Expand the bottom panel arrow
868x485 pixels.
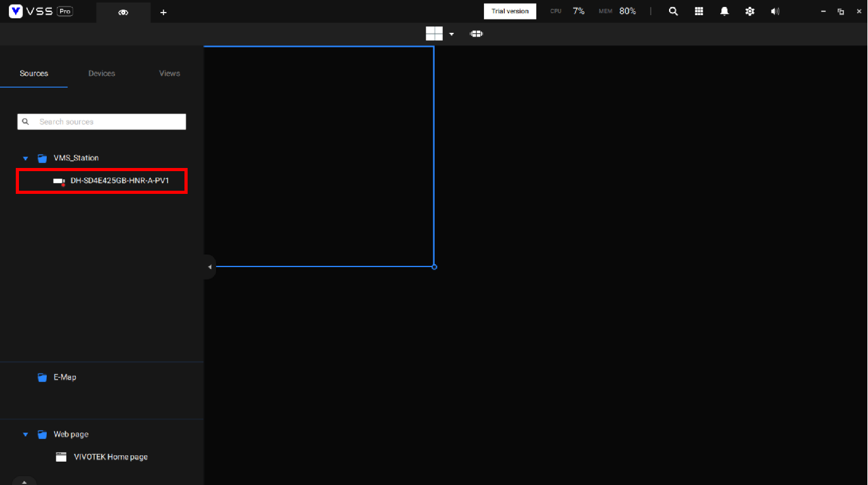(x=24, y=481)
